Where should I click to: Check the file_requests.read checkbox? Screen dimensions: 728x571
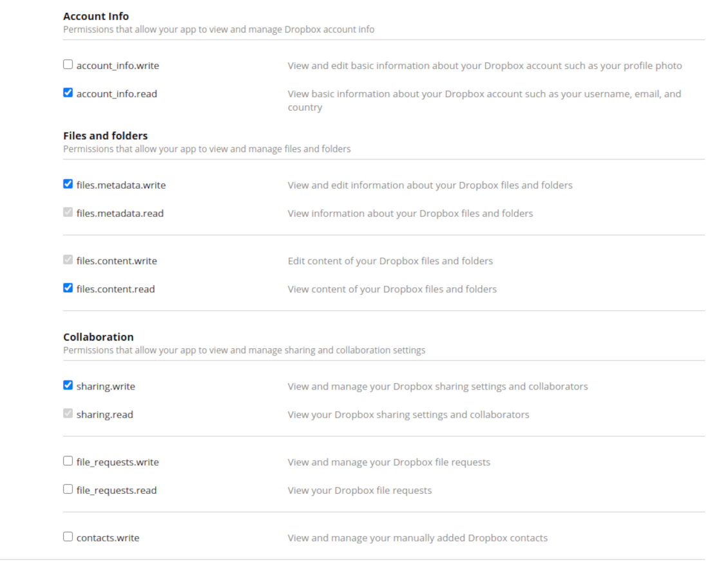(68, 489)
